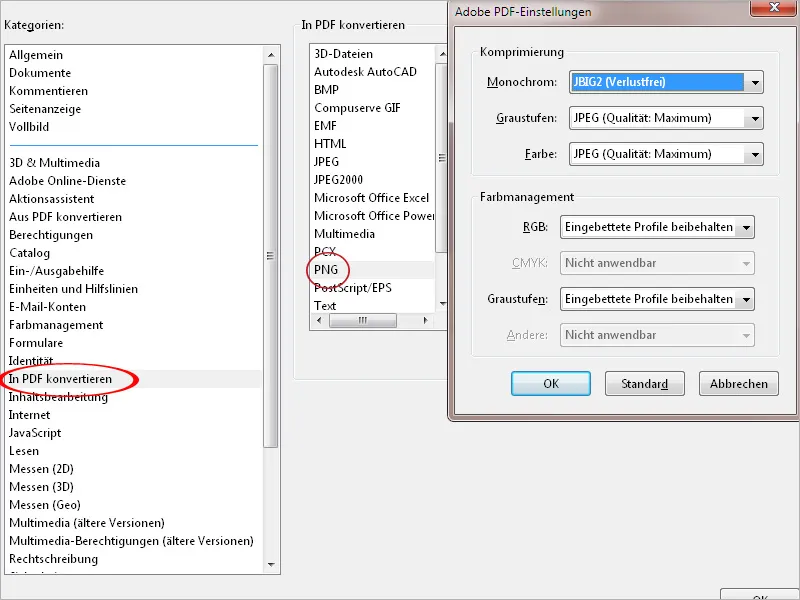Click the format list scroll-right arrow
This screenshot has height=600, width=800.
click(x=426, y=320)
